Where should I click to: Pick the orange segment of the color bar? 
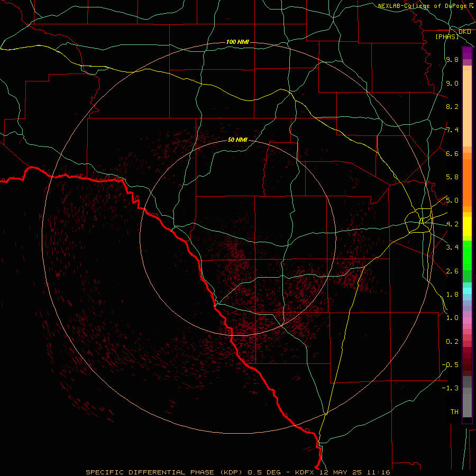467,182
